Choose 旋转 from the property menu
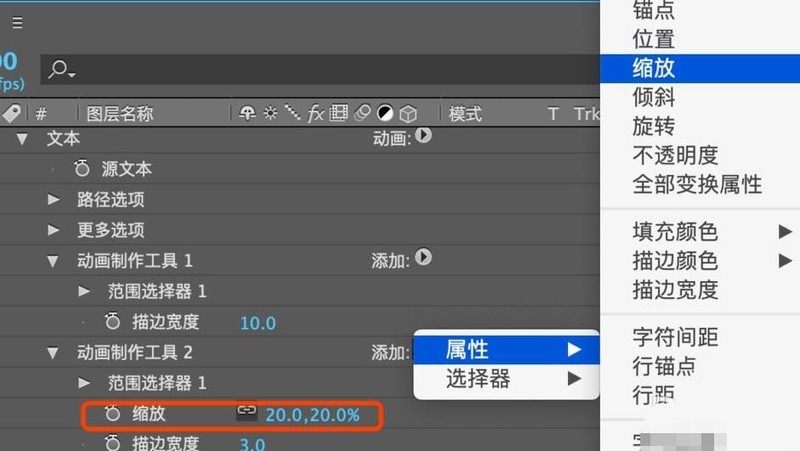 700,126
